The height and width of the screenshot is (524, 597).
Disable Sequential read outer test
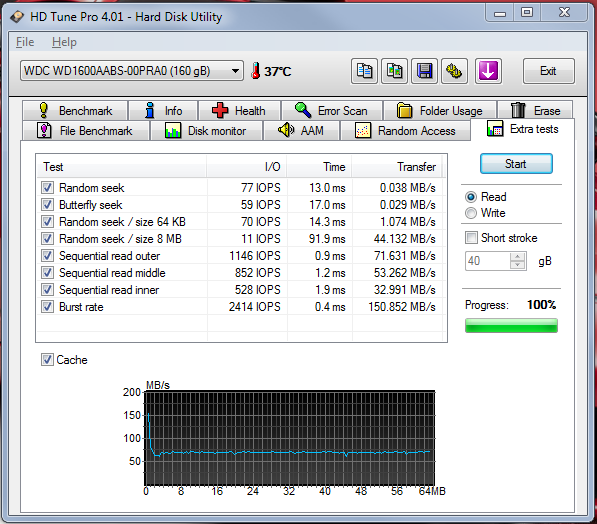47,256
